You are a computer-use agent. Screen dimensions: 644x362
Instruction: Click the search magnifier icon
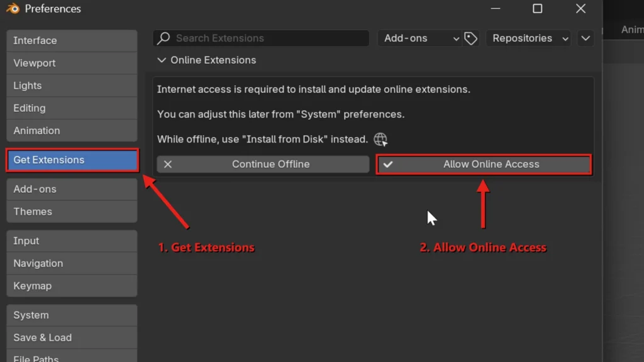pyautogui.click(x=164, y=38)
